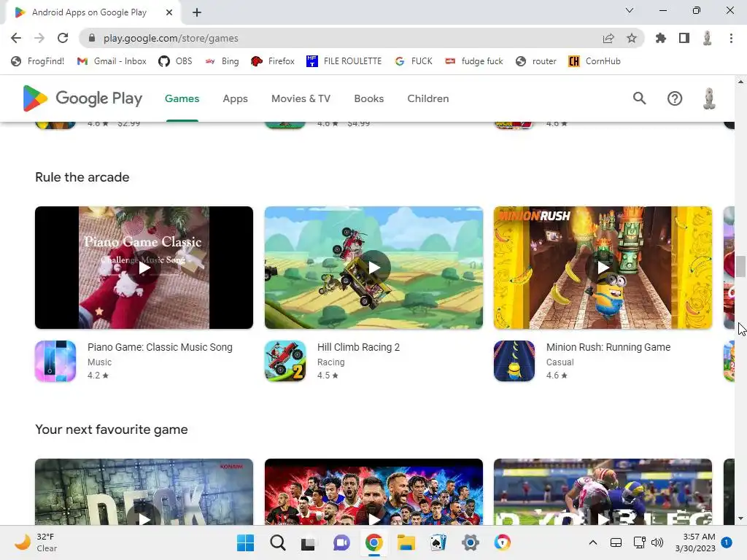Open the router bookmark
Viewport: 747px width, 560px height.
tap(536, 61)
